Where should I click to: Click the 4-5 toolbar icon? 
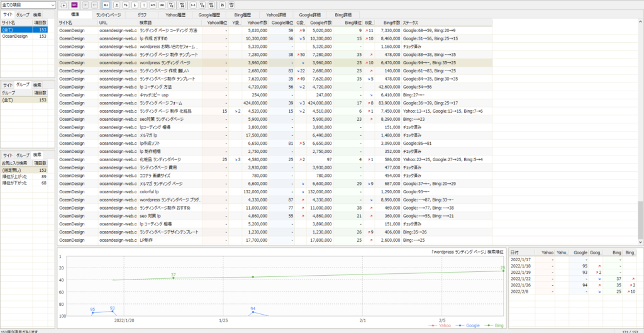[x=153, y=5]
